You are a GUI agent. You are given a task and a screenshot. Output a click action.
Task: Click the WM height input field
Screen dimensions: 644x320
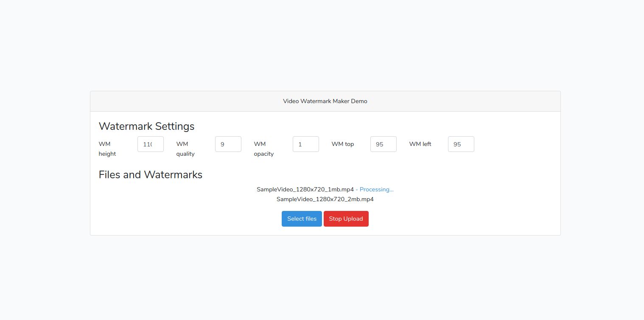tap(150, 144)
